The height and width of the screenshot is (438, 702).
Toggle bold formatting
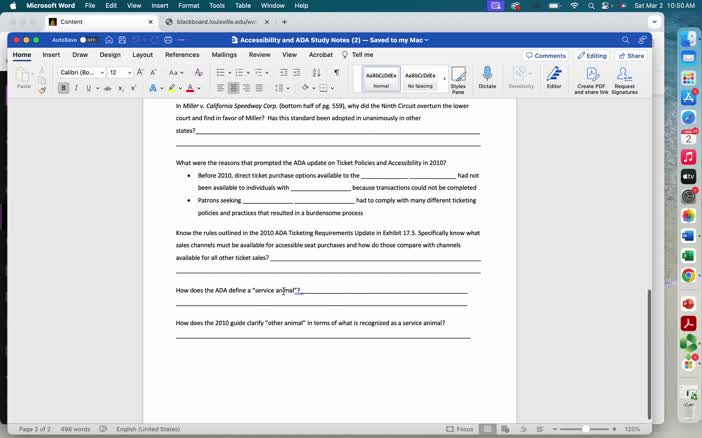coord(63,88)
